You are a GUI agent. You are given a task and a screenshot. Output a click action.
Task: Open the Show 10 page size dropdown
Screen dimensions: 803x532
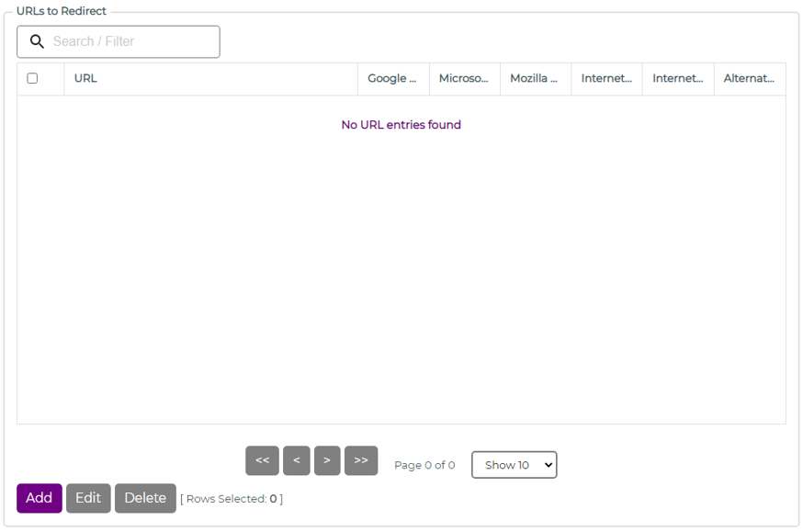514,465
